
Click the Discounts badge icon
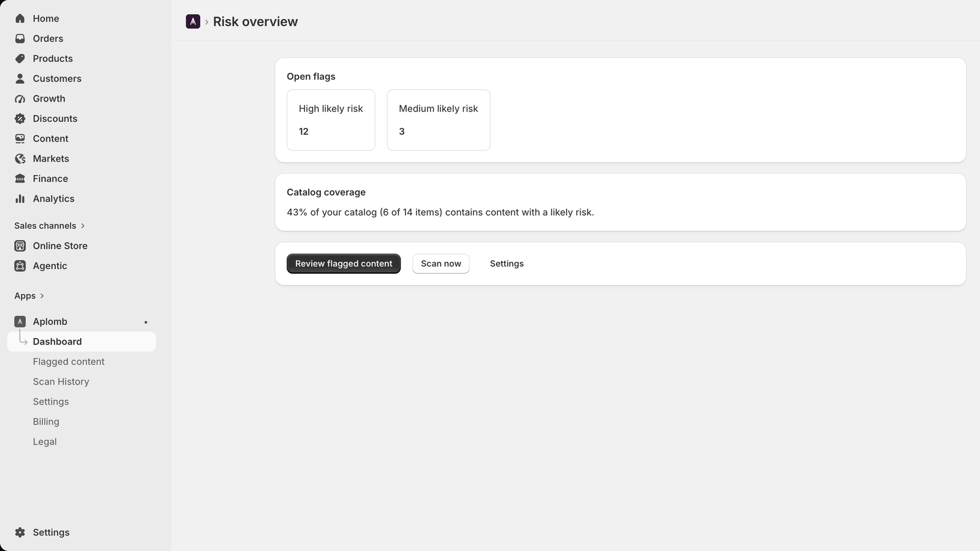[x=20, y=119]
